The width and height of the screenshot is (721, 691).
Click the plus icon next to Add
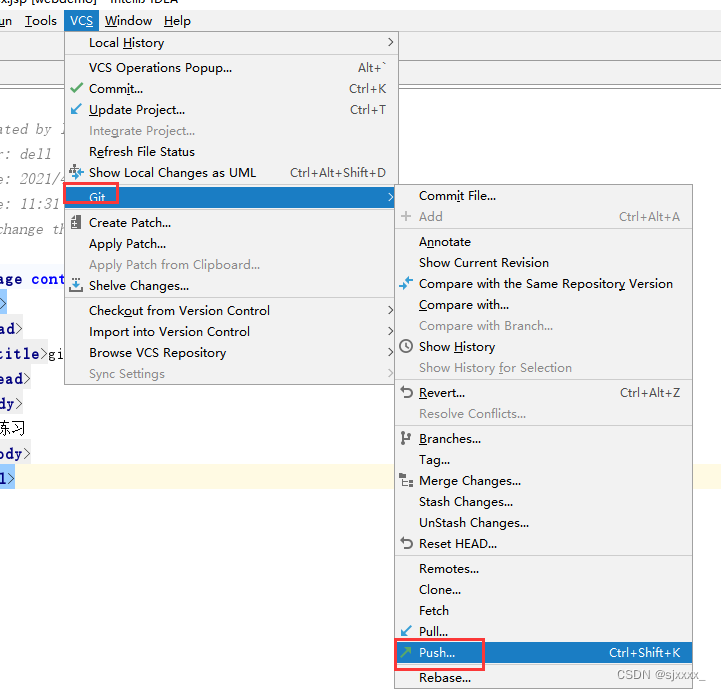tap(406, 216)
